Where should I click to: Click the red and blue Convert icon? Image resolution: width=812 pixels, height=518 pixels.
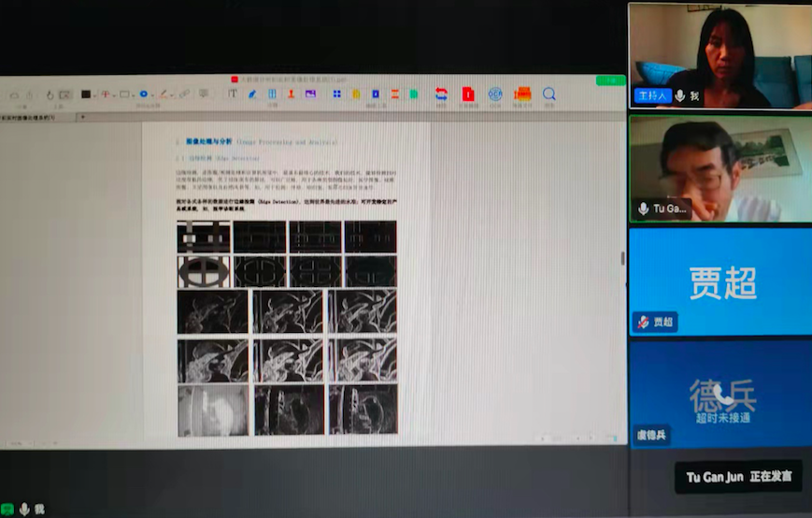click(x=441, y=94)
